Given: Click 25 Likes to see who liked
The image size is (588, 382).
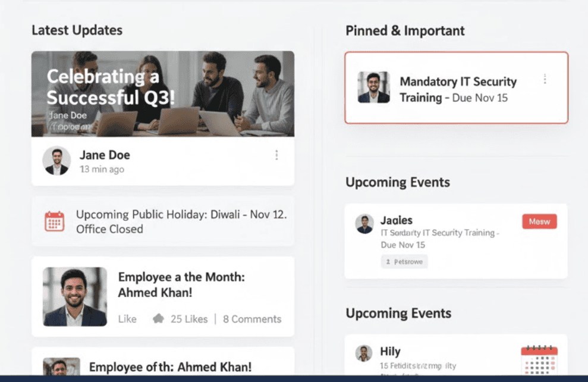Looking at the screenshot, I should (188, 319).
